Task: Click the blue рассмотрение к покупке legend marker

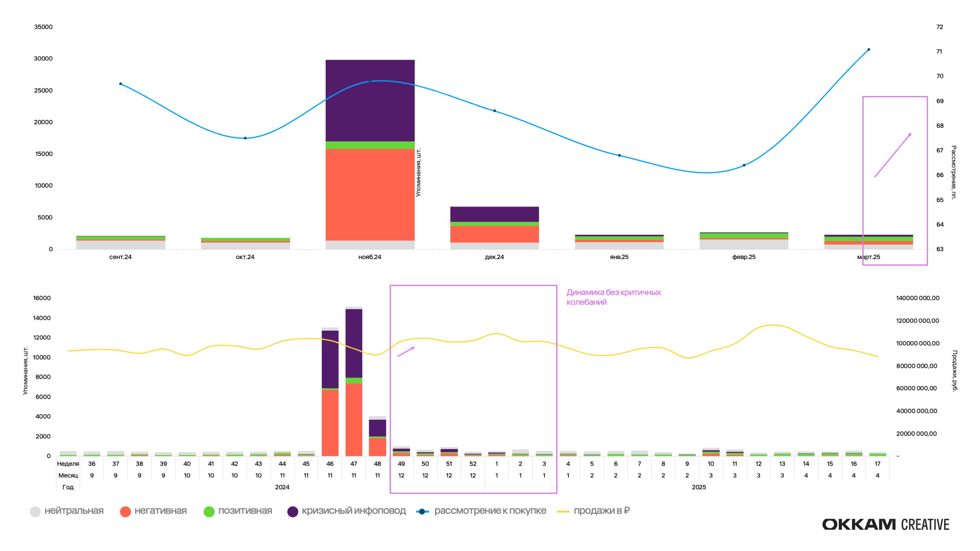Action: [422, 512]
